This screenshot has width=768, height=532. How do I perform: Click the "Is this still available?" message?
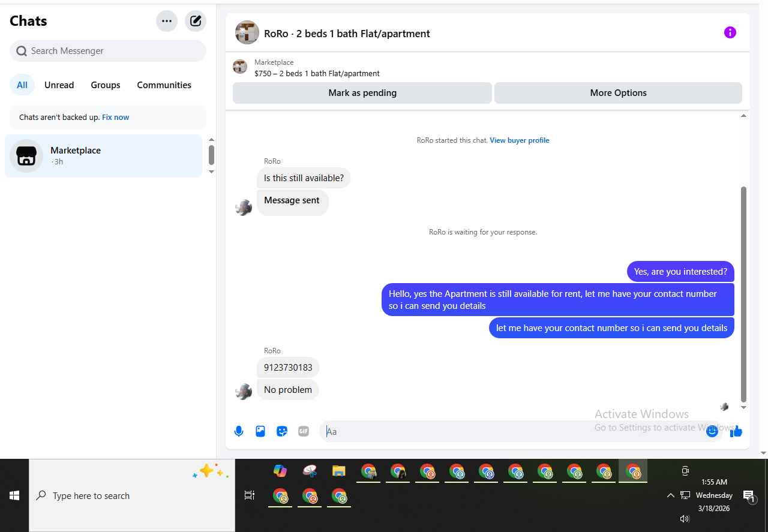pos(304,178)
